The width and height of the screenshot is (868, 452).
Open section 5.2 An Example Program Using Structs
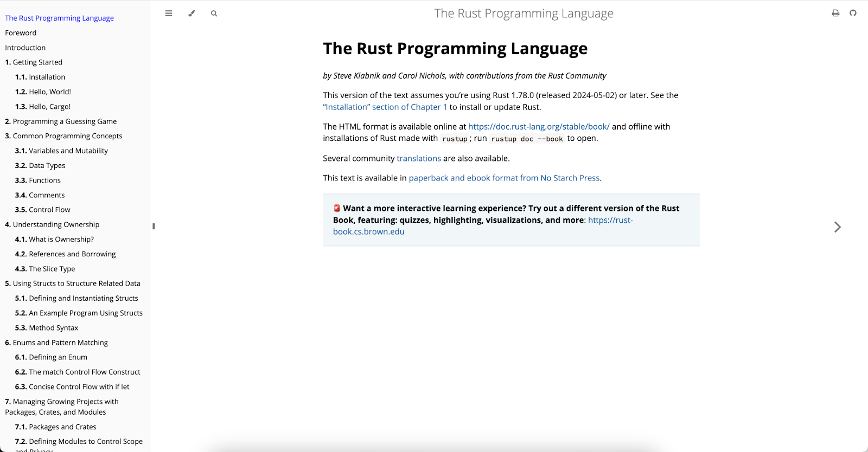[x=79, y=313]
